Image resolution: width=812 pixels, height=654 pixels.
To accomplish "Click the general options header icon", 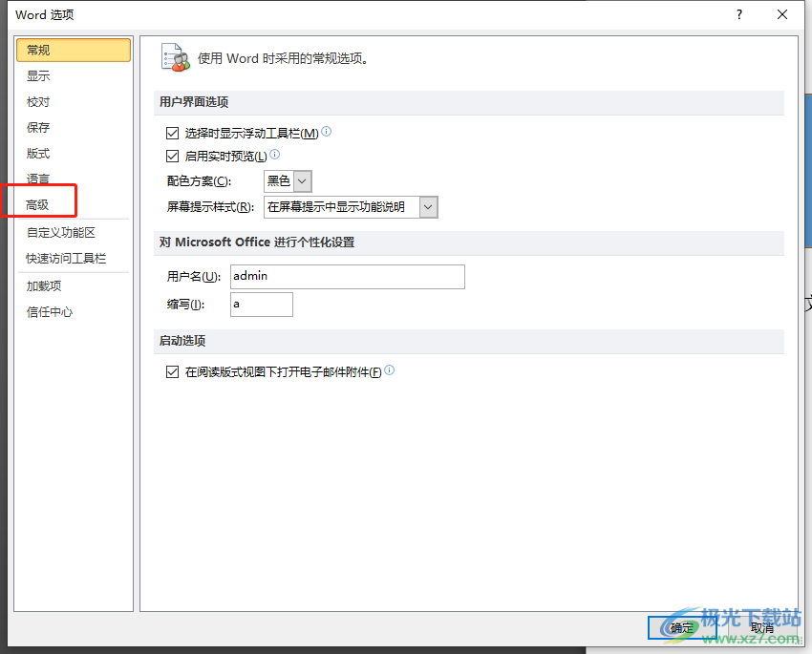I will pyautogui.click(x=176, y=58).
